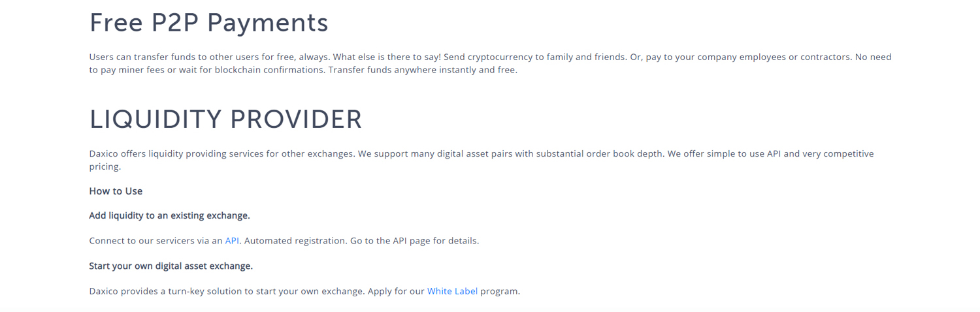Click Transfer funds anywhere instantly and free sentence
The image size is (980, 312).
coord(423,70)
